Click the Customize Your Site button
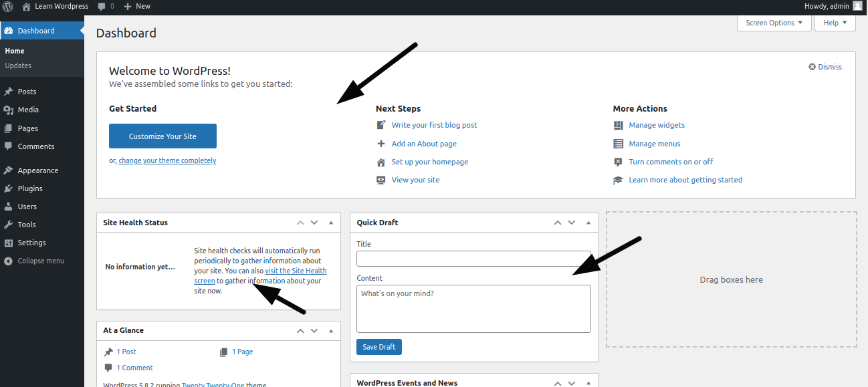Image resolution: width=868 pixels, height=387 pixels. point(162,136)
